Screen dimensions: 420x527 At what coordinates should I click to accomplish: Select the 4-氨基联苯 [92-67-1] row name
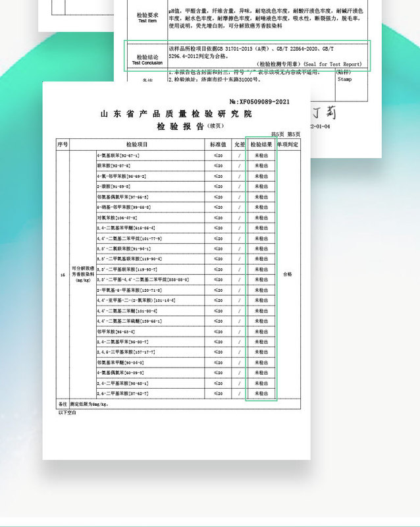[x=118, y=155]
